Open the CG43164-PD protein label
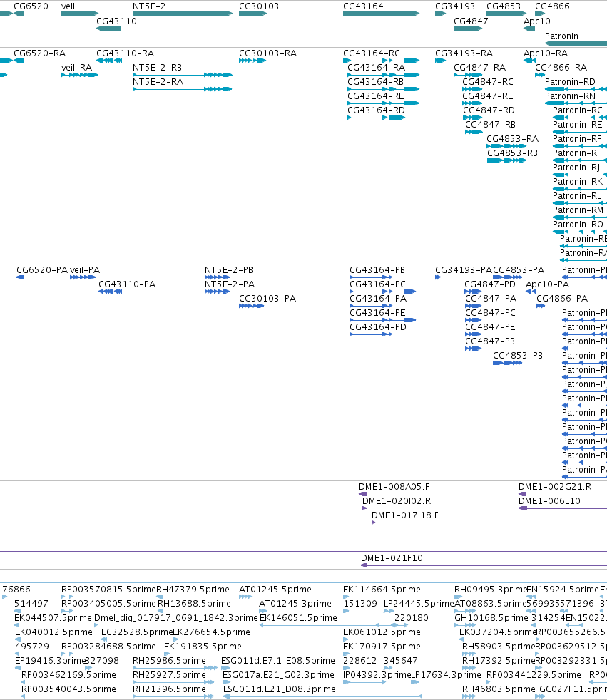 tap(378, 327)
